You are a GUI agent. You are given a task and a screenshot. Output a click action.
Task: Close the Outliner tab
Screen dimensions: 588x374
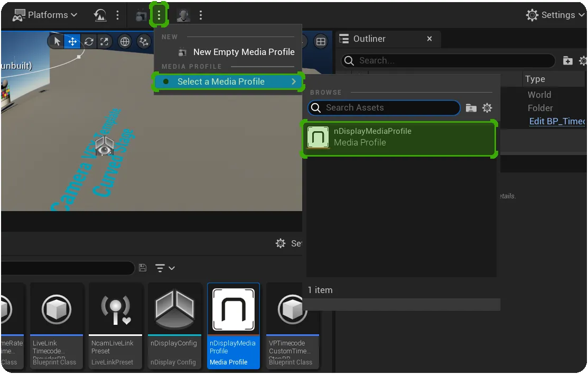point(430,39)
